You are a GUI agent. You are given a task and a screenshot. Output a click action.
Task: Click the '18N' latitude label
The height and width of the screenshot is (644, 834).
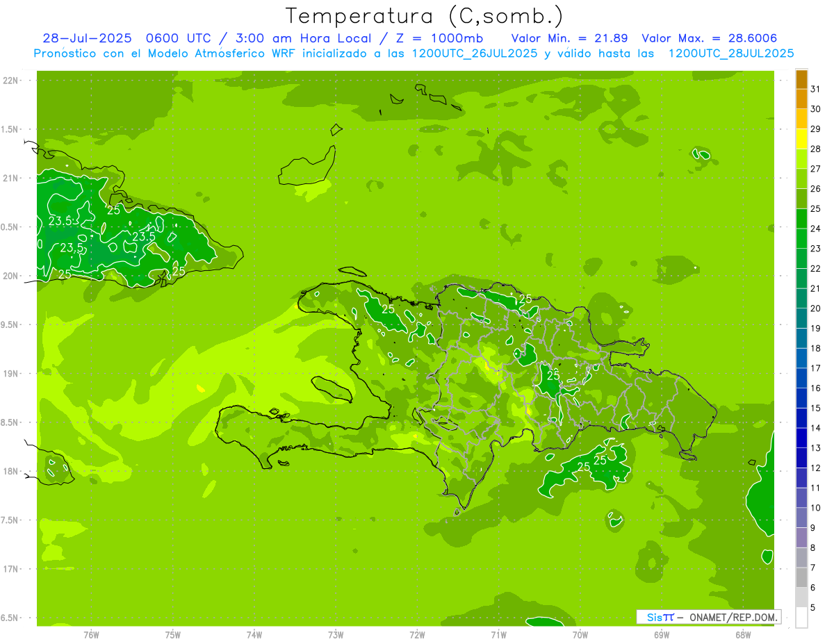(x=12, y=471)
